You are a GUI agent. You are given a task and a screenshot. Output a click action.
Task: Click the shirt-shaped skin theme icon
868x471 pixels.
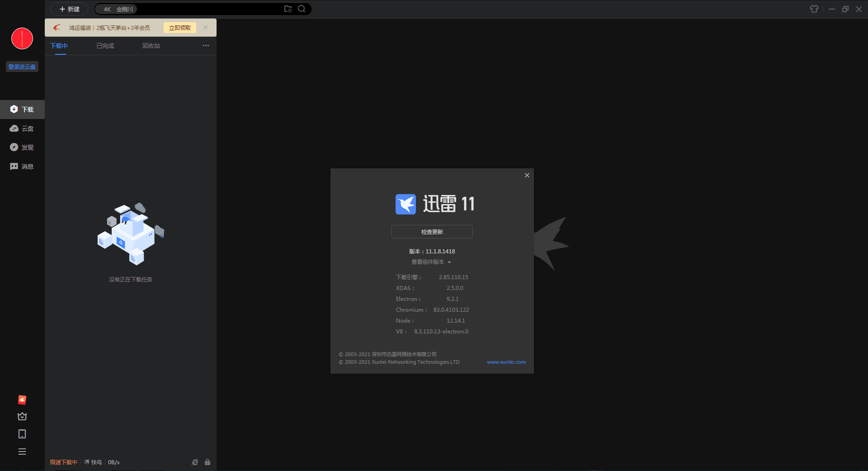(x=814, y=9)
